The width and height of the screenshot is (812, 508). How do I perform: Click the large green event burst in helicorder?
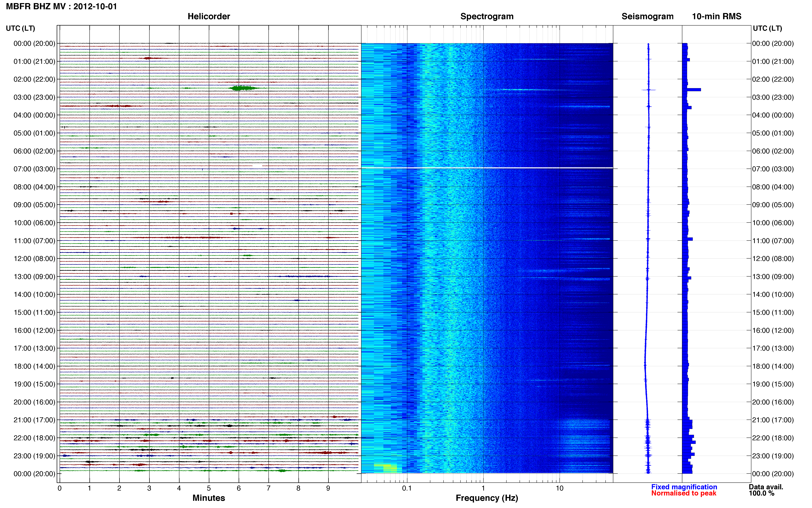[x=244, y=88]
